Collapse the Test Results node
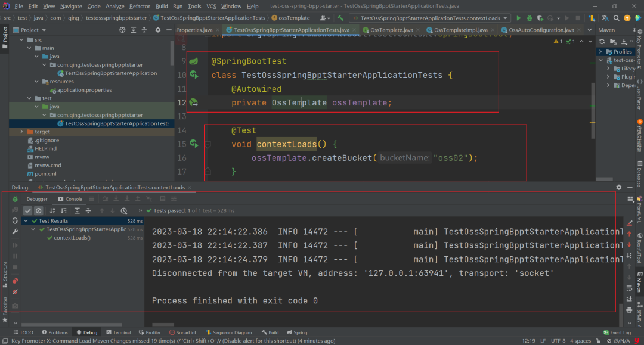The image size is (644, 345). tap(26, 220)
